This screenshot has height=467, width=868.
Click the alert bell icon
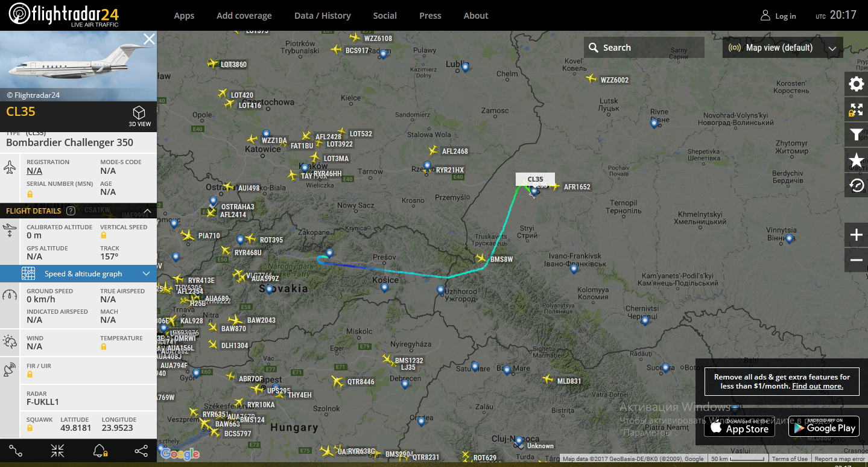100,451
